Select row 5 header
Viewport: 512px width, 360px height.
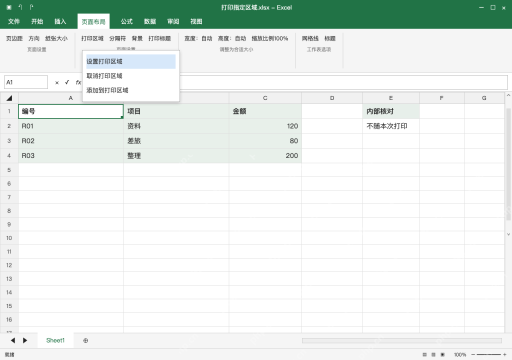pos(9,170)
